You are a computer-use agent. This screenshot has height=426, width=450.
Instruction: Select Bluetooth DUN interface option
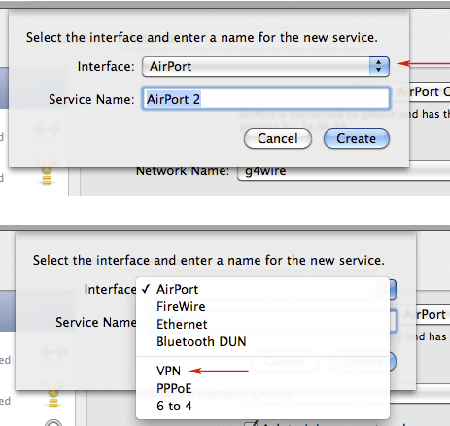(263, 342)
